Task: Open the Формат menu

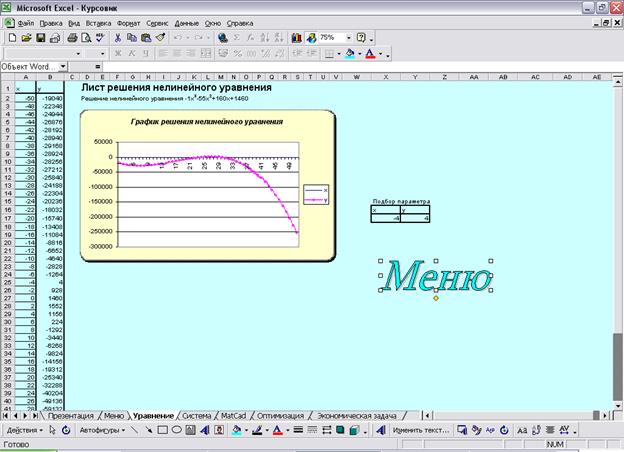Action: coord(128,21)
